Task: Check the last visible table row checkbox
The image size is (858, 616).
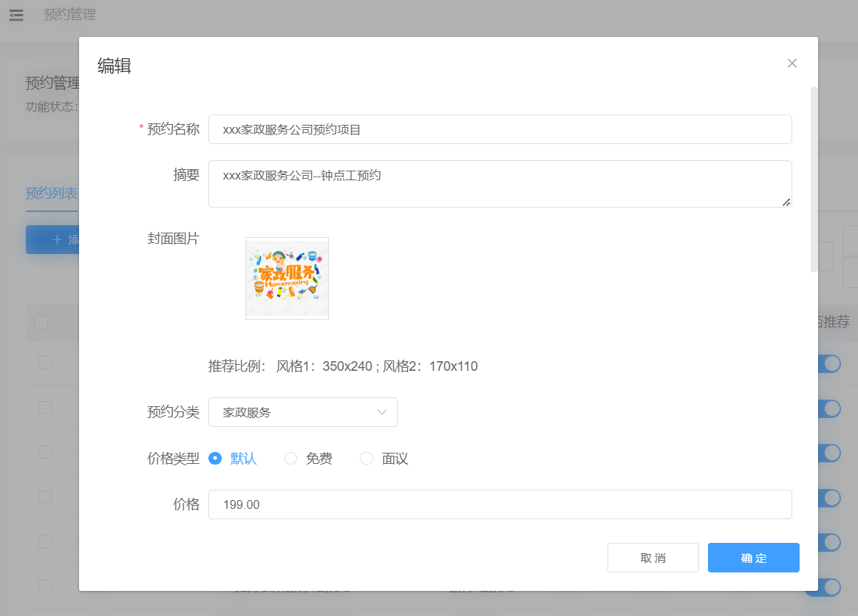Action: click(x=45, y=586)
